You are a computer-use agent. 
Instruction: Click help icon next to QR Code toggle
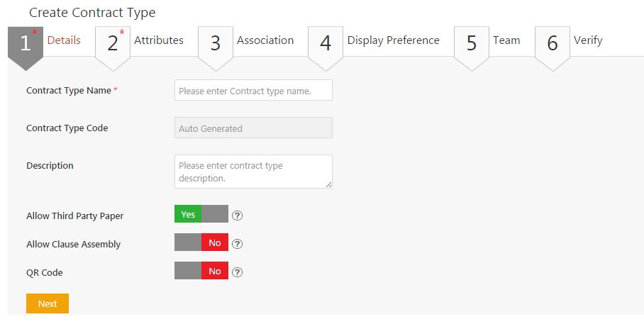point(238,272)
